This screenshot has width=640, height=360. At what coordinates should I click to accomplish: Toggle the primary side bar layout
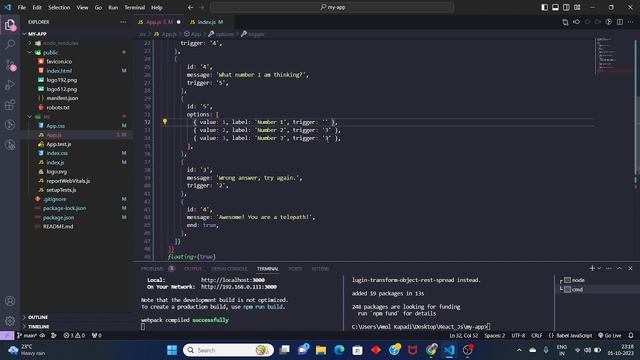coord(544,7)
